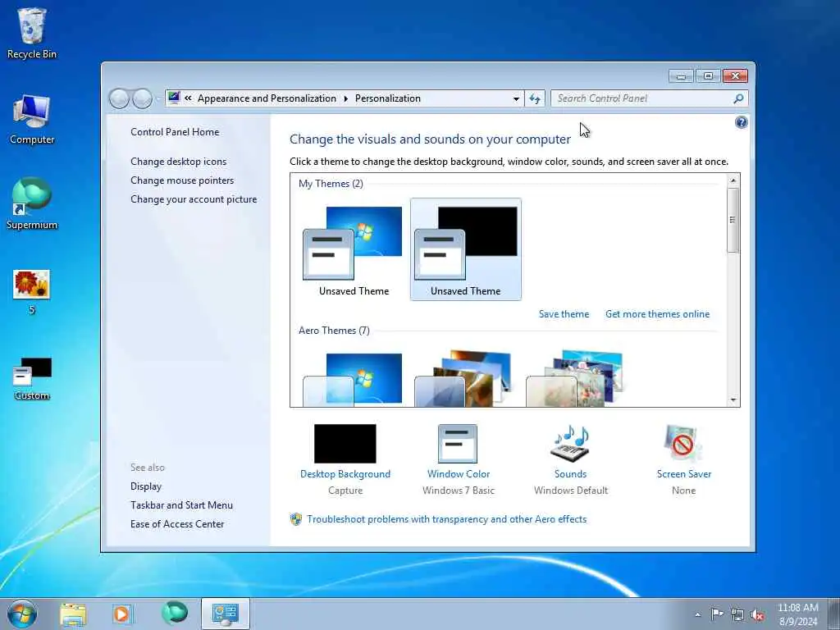The width and height of the screenshot is (840, 630).
Task: Click the Aero troubleshoot shield icon
Action: (295, 519)
